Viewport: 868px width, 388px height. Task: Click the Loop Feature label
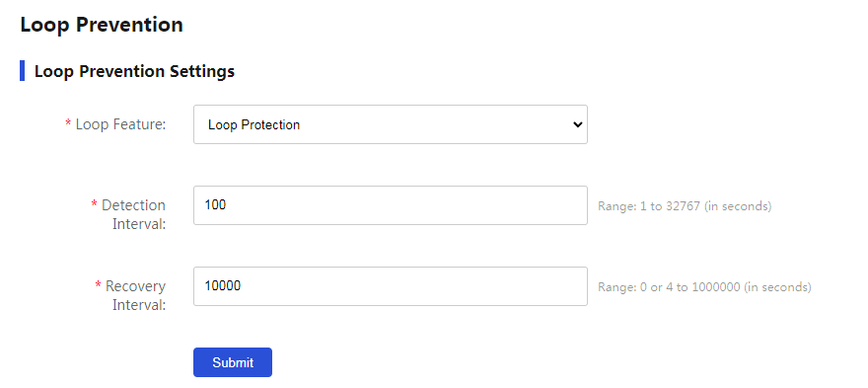click(x=120, y=124)
